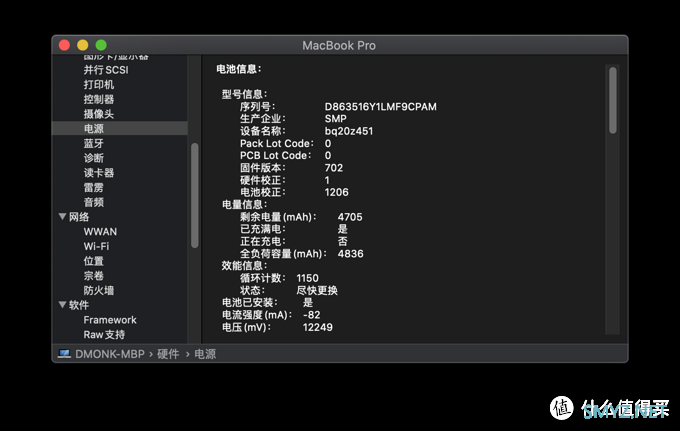The image size is (680, 431).
Task: Collapse the 网络 disclosure triangle
Action: (62, 216)
